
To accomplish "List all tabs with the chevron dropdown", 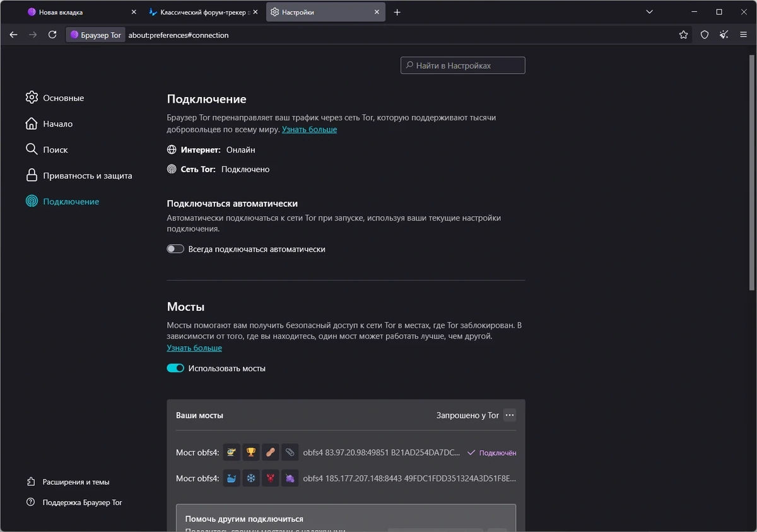I will (650, 12).
